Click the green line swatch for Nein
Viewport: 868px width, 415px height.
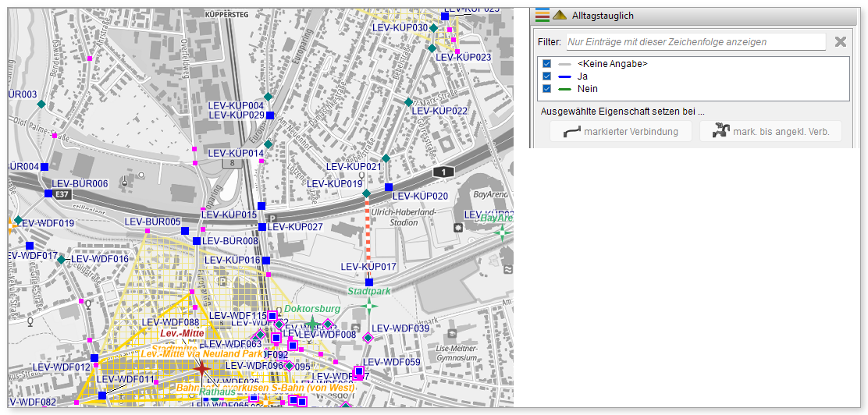(x=564, y=88)
